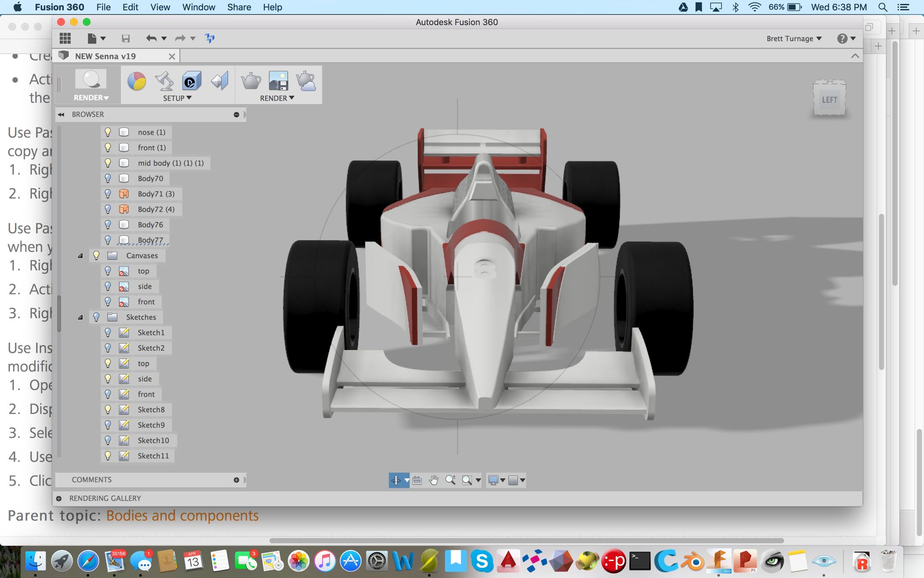Toggle visibility of Sketch11
This screenshot has width=924, height=578.
[x=108, y=456]
